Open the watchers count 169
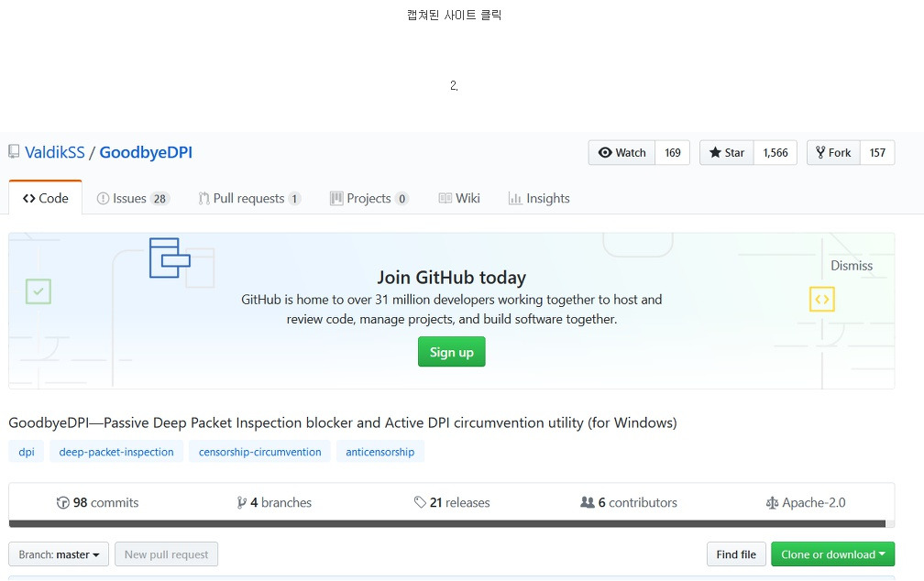924x581 pixels. [x=673, y=153]
